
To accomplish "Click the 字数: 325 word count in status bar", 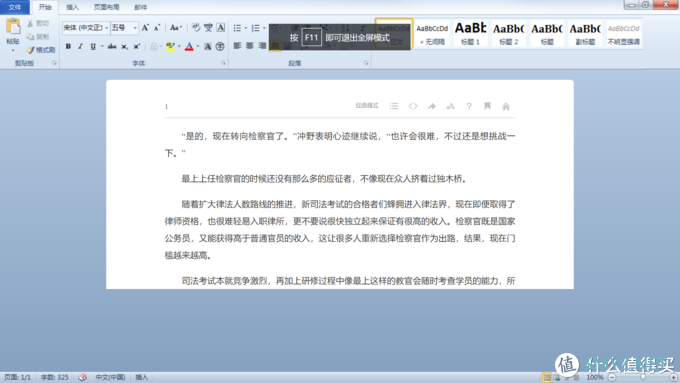I will point(54,377).
